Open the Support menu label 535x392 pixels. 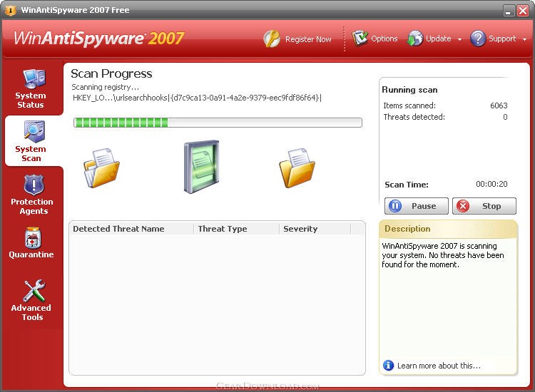[502, 38]
